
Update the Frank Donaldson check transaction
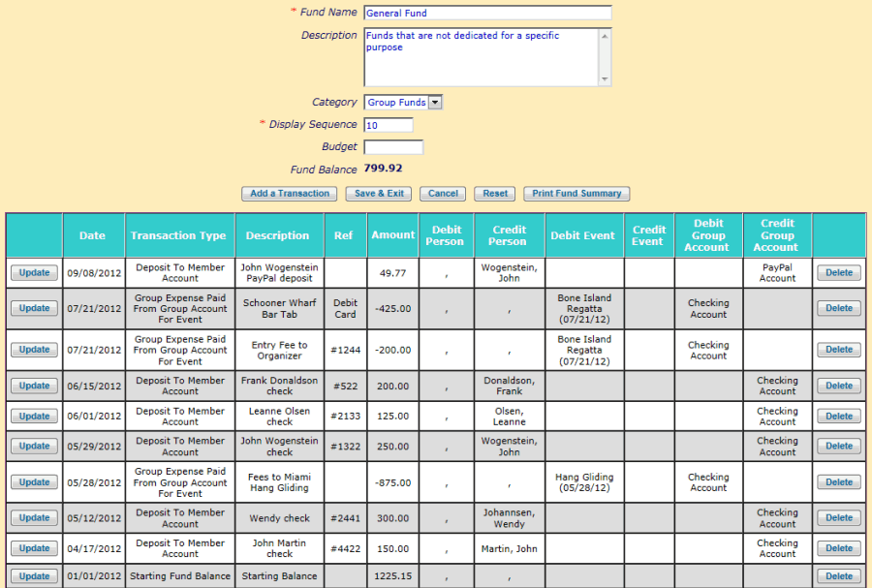pyautogui.click(x=35, y=386)
